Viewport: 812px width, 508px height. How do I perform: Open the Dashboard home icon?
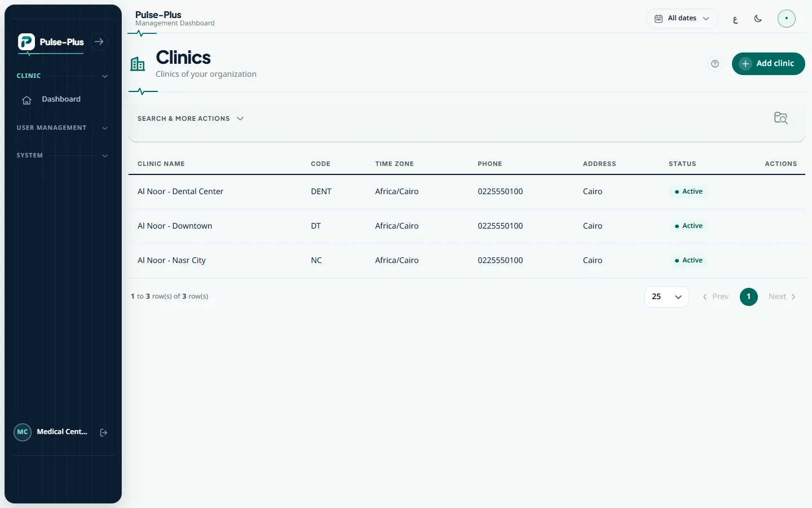click(x=27, y=100)
